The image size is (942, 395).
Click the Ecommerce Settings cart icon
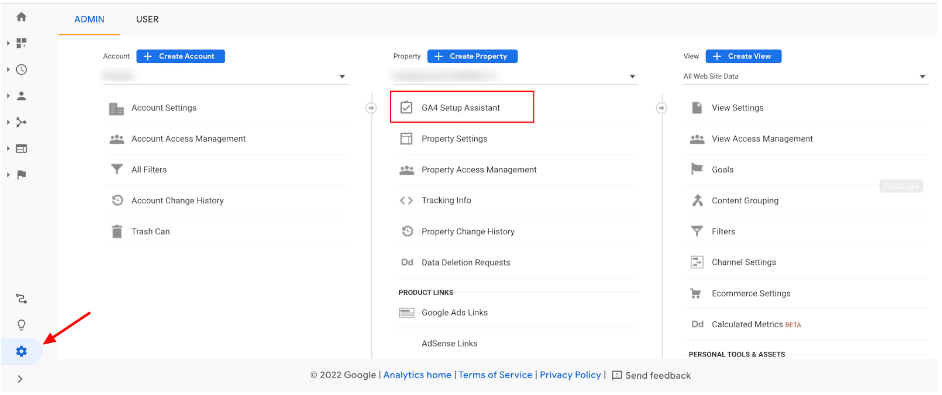pyautogui.click(x=696, y=293)
